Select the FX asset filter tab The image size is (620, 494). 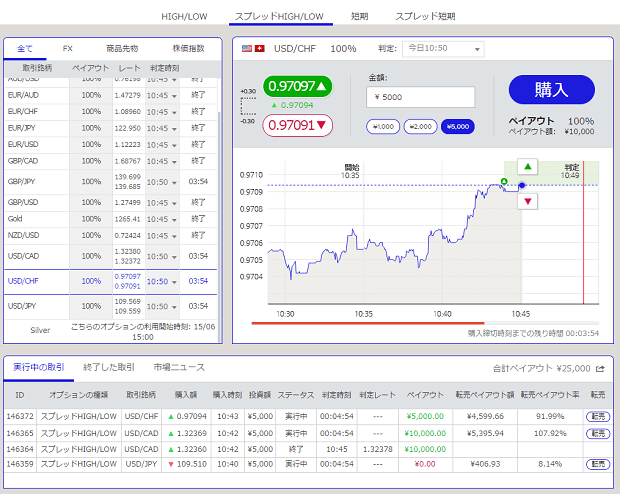(x=68, y=49)
